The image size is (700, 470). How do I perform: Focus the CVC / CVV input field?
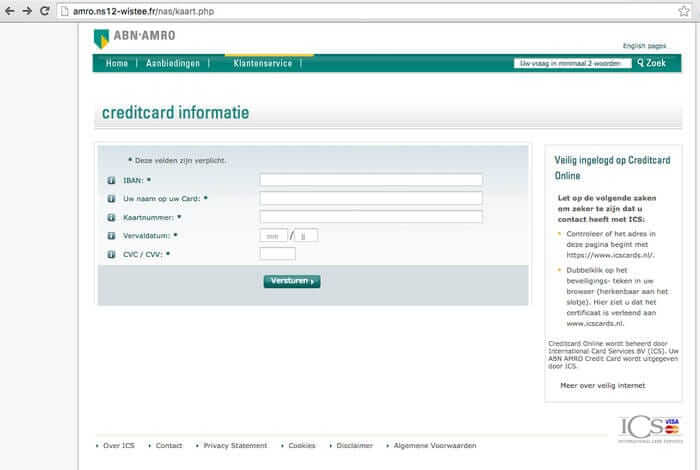pos(277,254)
